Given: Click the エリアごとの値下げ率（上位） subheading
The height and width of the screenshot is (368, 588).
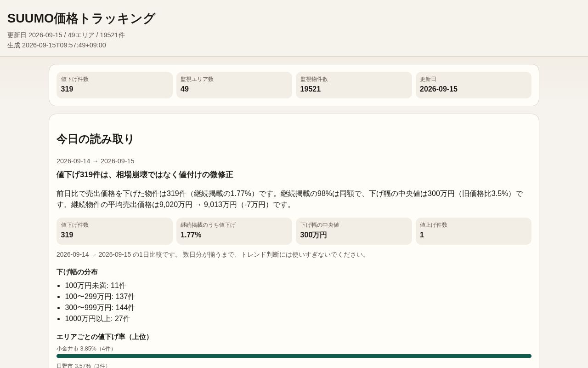Looking at the screenshot, I should 104,337.
